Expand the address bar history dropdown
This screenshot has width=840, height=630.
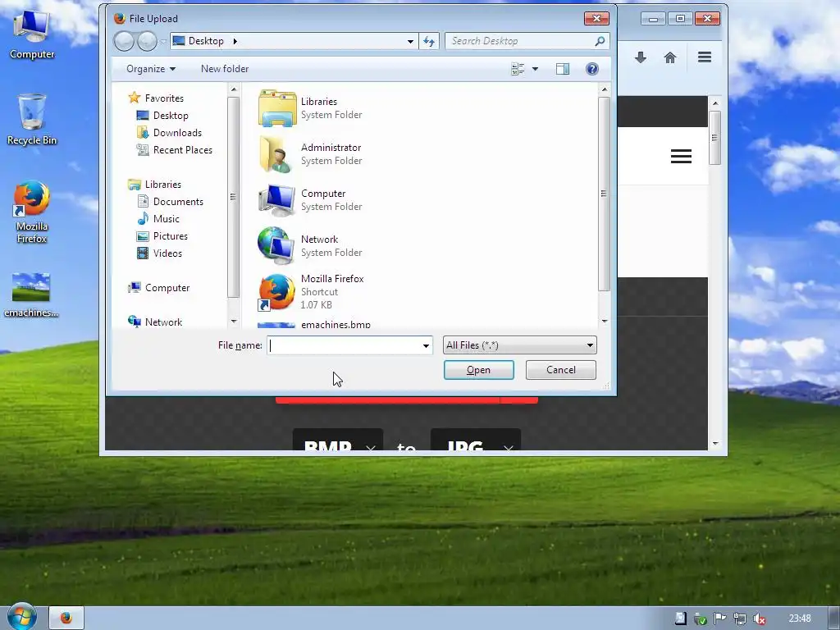click(410, 41)
